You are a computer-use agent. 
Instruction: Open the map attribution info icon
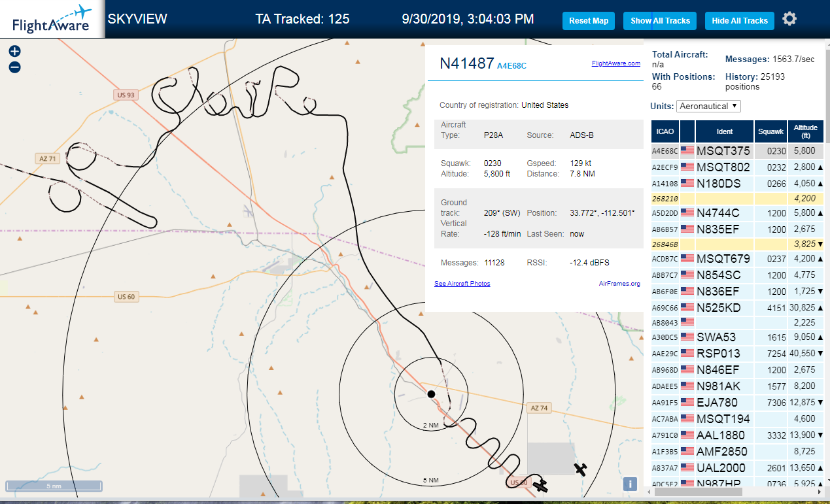[x=630, y=484]
